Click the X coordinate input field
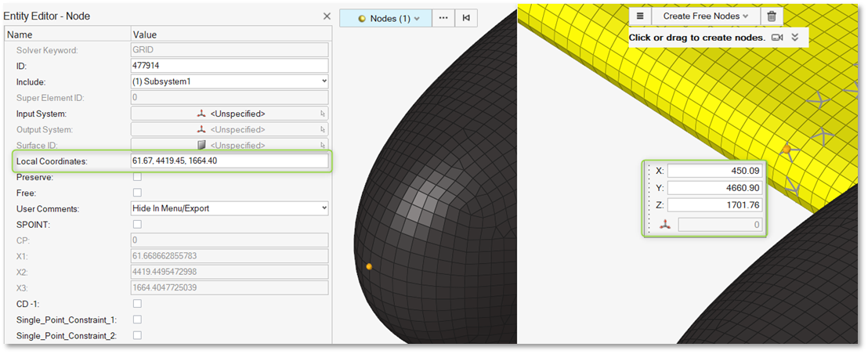The image size is (868, 354). (714, 171)
